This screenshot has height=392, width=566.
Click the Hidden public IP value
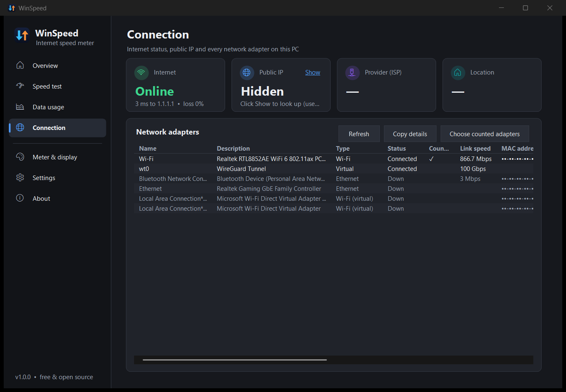coord(262,91)
